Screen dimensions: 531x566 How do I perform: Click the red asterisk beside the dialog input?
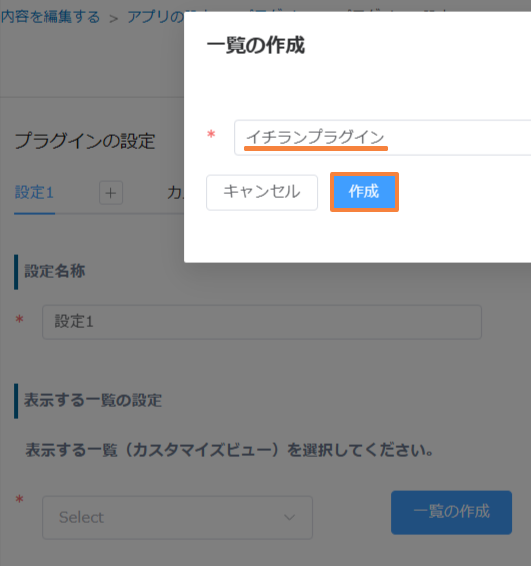coord(211,135)
